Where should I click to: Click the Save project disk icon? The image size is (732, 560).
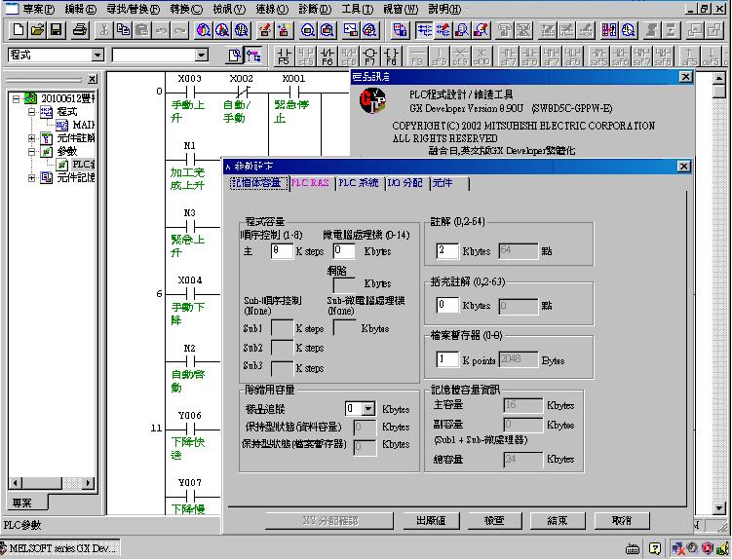click(56, 31)
